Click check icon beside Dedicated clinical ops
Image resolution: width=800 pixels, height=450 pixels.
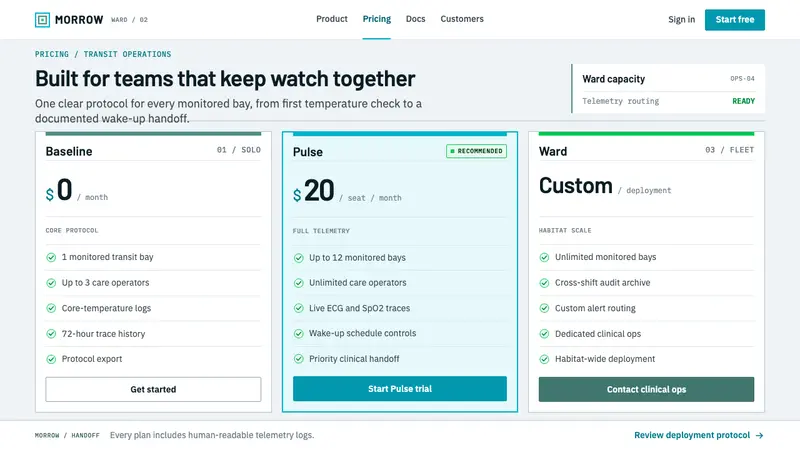click(544, 334)
